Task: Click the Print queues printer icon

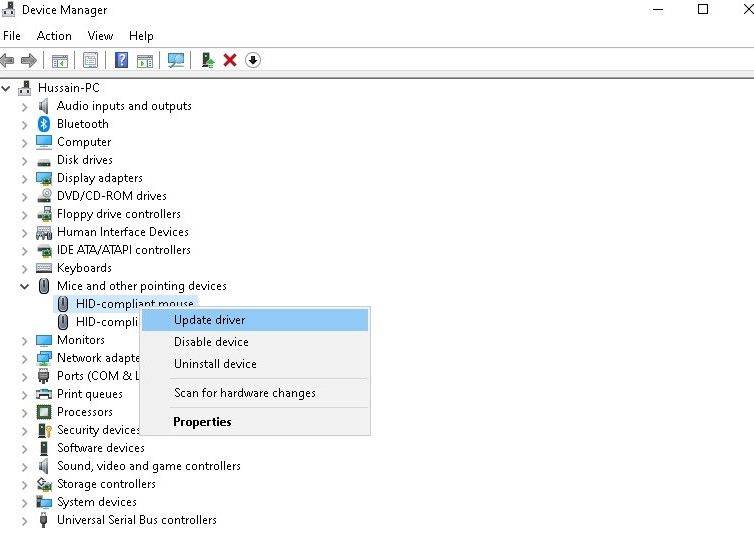Action: 44,394
